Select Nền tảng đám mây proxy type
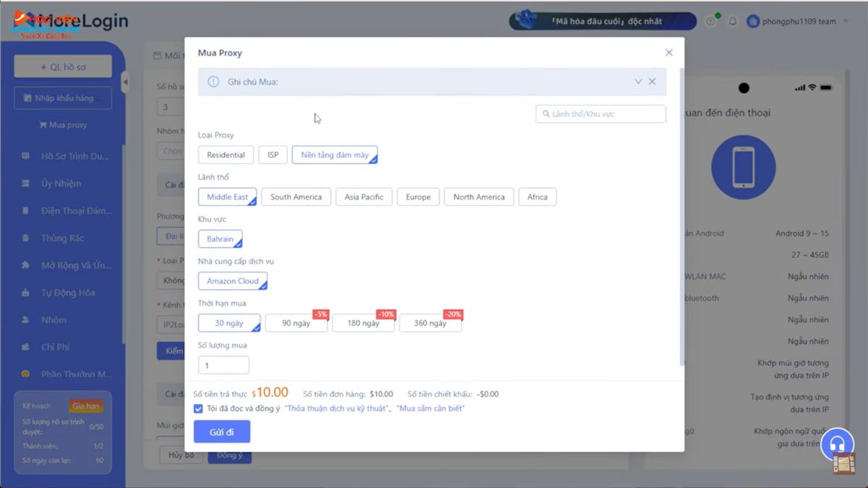This screenshot has height=488, width=868. tap(335, 155)
